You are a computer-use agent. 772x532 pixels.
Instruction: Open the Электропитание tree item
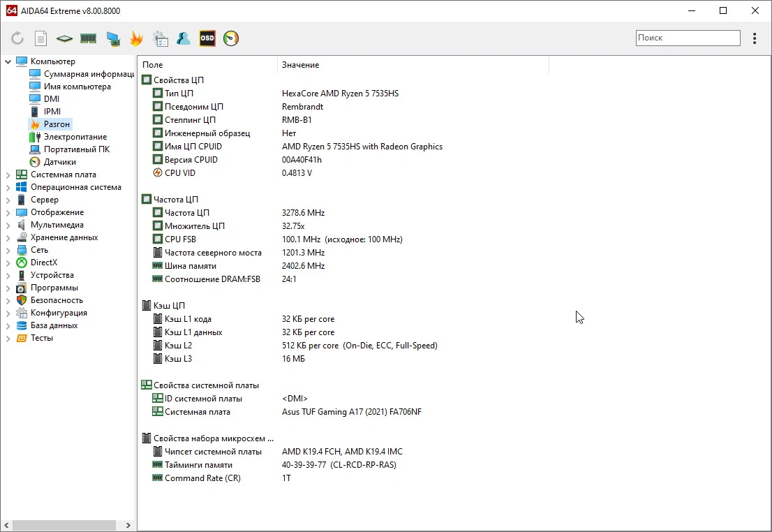pyautogui.click(x=68, y=137)
